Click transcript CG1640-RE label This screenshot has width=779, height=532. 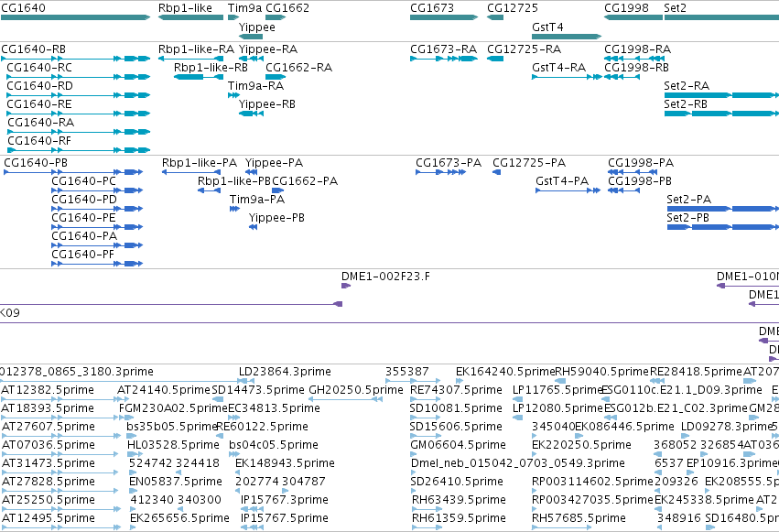[39, 104]
